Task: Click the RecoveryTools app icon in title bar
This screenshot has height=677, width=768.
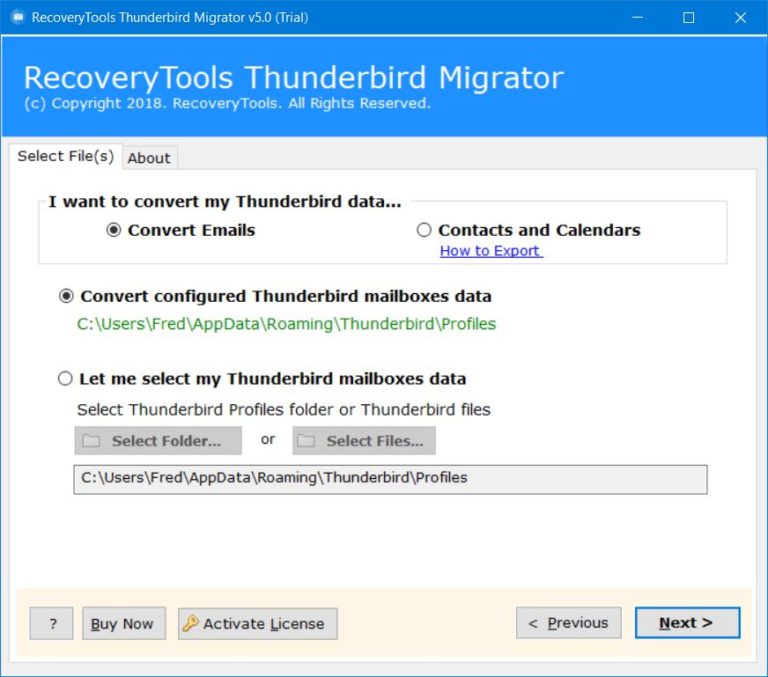Action: tap(18, 18)
